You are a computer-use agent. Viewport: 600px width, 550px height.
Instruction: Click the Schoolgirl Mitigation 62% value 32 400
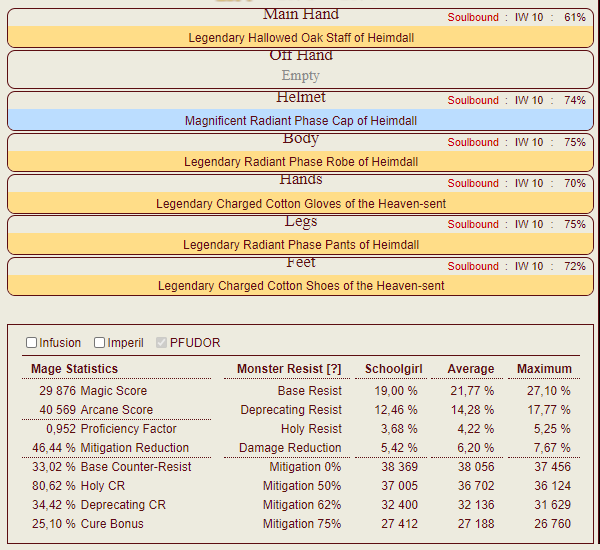pos(399,505)
